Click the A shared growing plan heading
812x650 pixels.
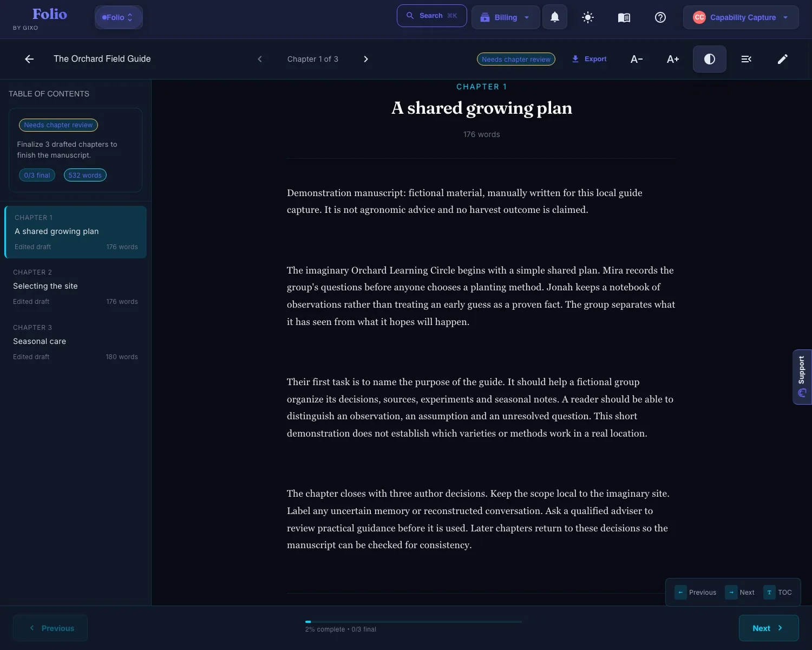coord(482,108)
